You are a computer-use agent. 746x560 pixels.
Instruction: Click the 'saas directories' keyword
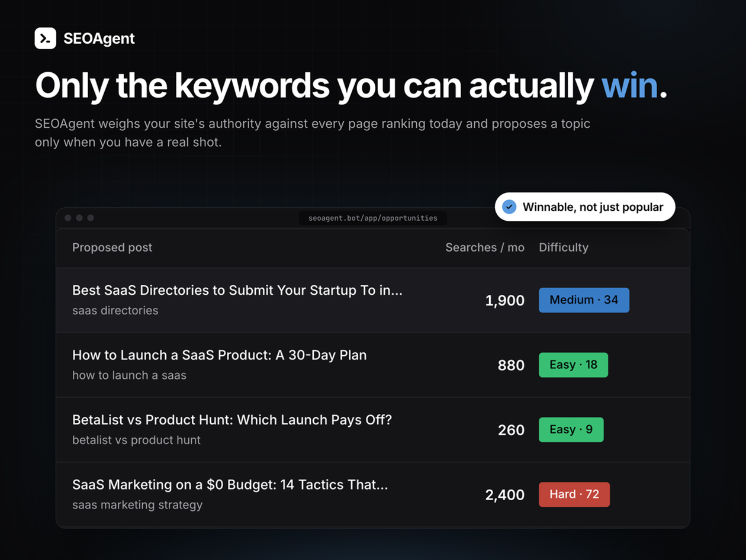pos(115,310)
